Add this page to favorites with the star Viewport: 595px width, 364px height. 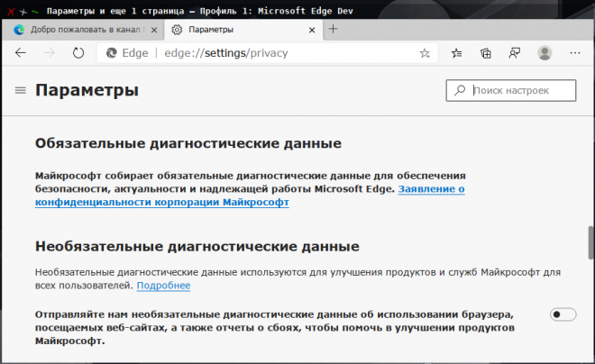(425, 53)
